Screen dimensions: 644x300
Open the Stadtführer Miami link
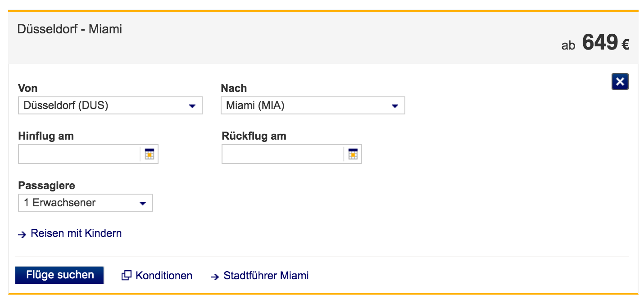[266, 275]
